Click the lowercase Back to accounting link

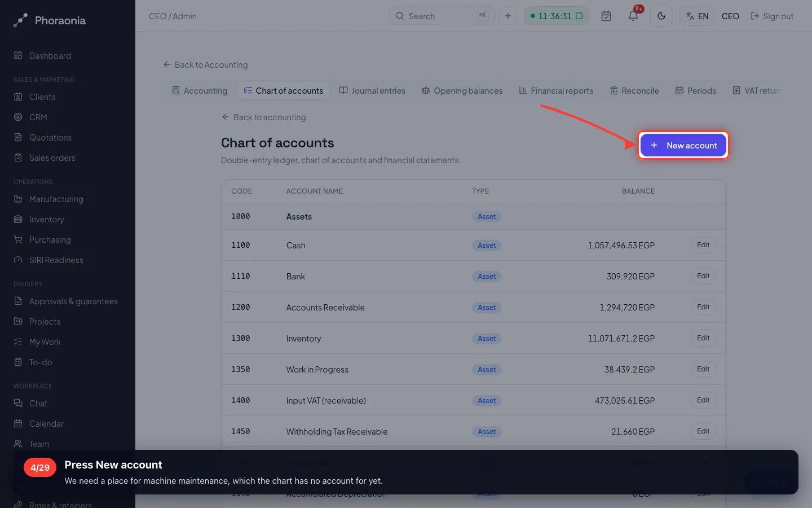click(264, 117)
